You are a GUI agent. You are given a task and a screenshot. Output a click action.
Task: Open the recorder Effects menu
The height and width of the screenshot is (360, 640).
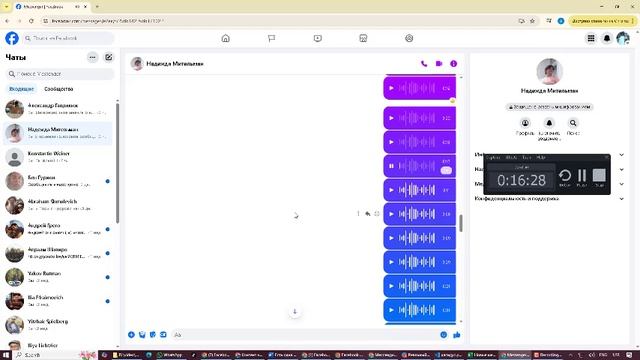click(x=511, y=158)
